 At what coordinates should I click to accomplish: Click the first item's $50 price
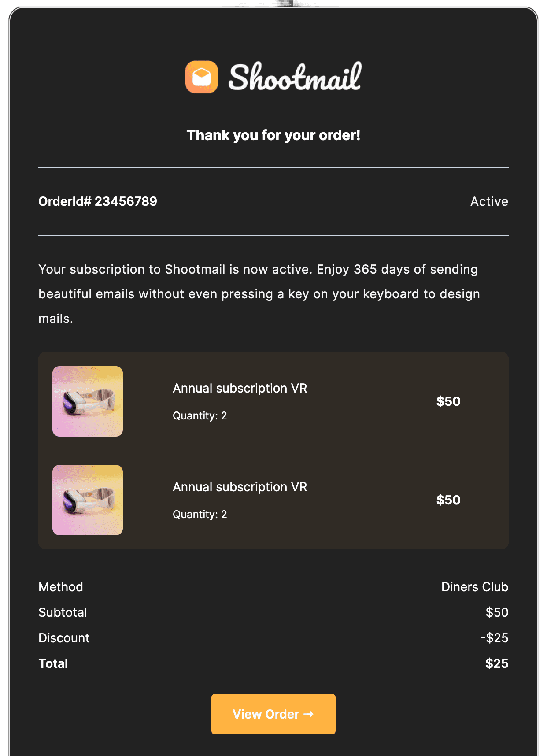pyautogui.click(x=448, y=401)
